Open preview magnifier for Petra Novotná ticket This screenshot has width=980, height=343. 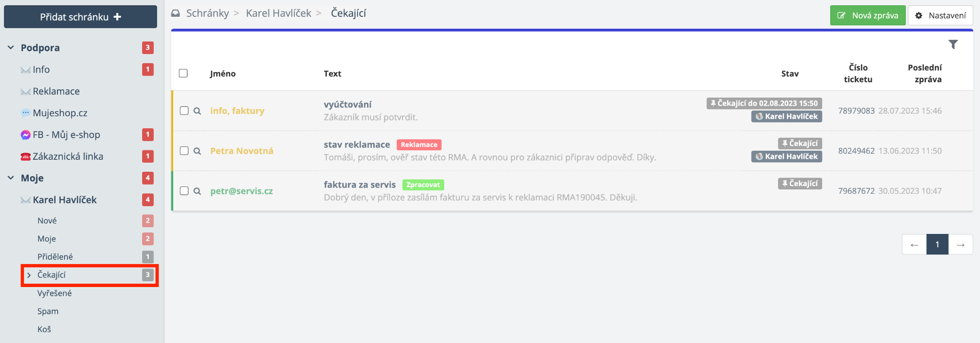click(197, 151)
